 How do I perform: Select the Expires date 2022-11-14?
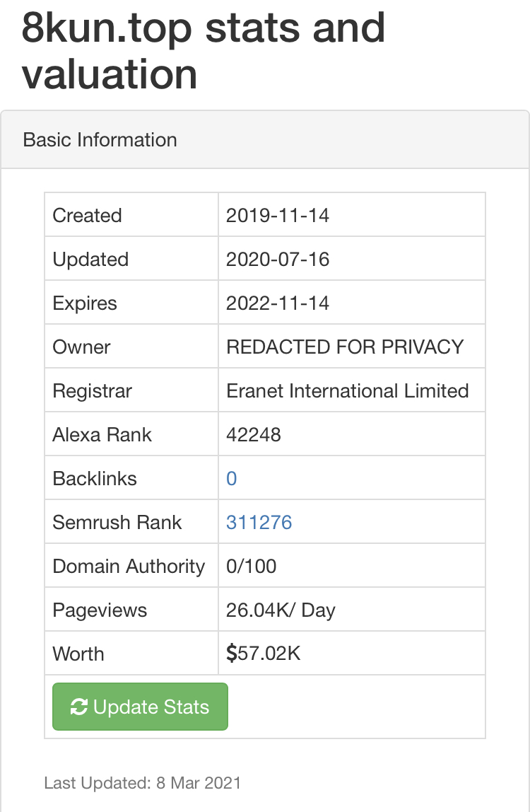click(278, 303)
